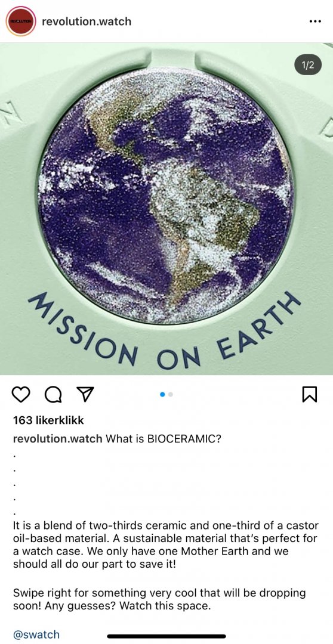Select the second gray carousel dot
The width and height of the screenshot is (333, 644).
[171, 394]
